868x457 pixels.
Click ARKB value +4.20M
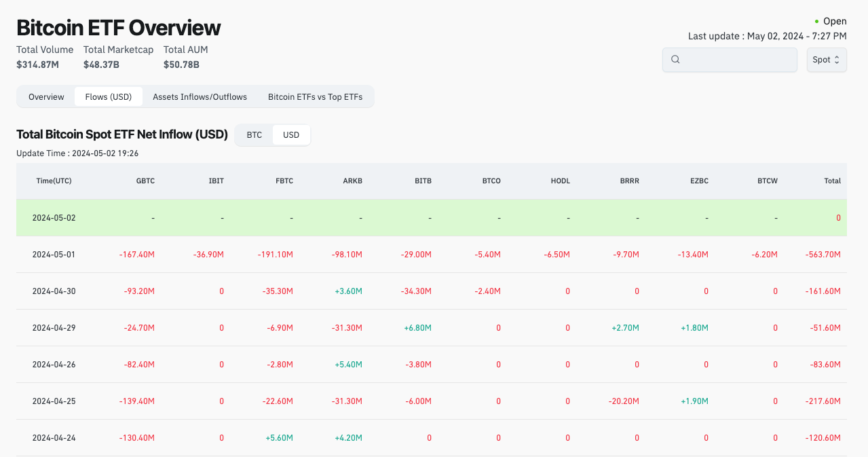point(349,438)
